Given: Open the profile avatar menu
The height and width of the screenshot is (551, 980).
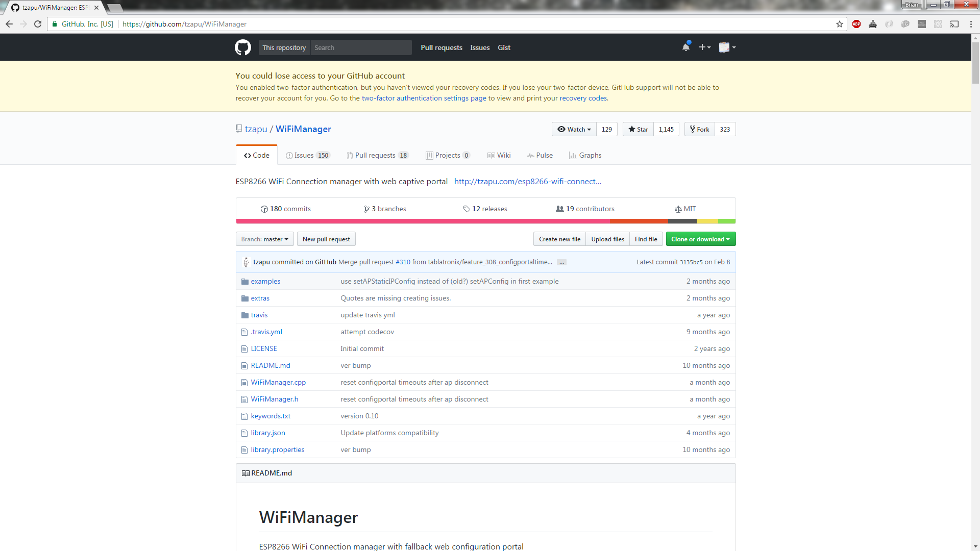Looking at the screenshot, I should [x=725, y=47].
